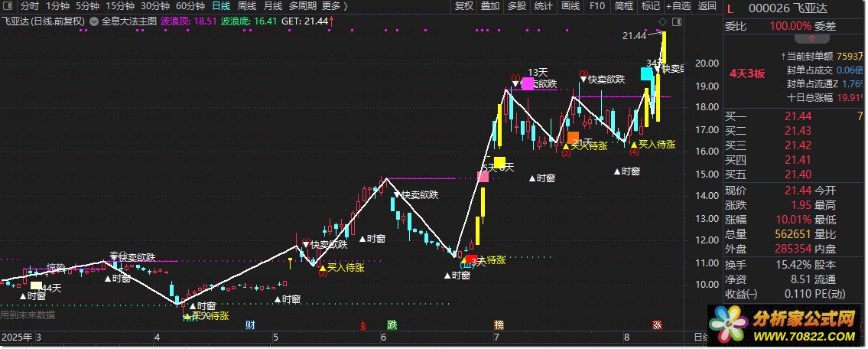Click the 叠加 overlay button
The width and height of the screenshot is (868, 349).
tap(490, 6)
